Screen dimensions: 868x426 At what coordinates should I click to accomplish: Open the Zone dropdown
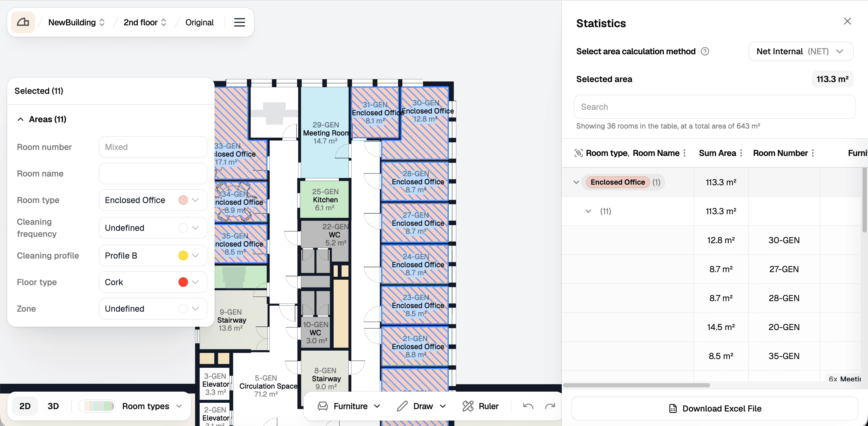click(x=153, y=309)
